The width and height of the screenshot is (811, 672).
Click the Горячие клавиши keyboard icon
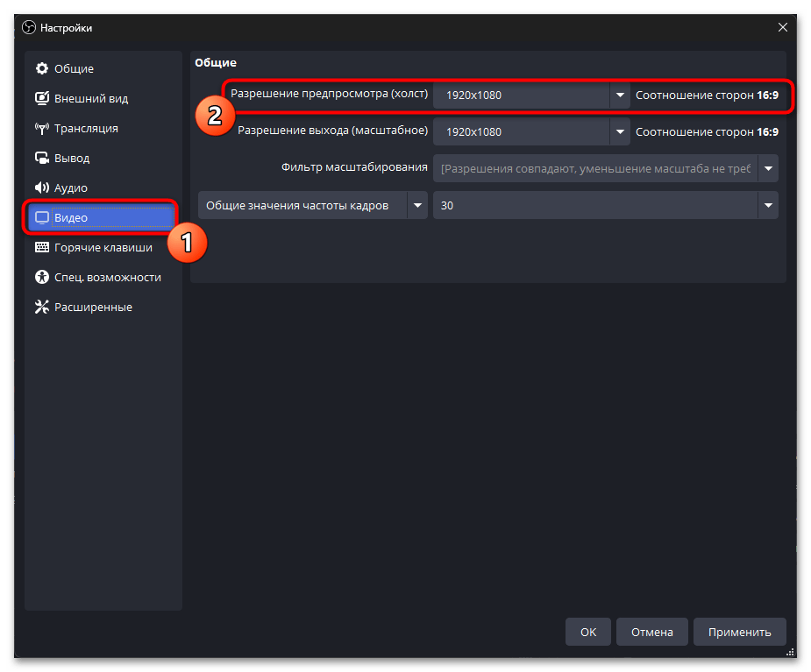click(x=41, y=248)
